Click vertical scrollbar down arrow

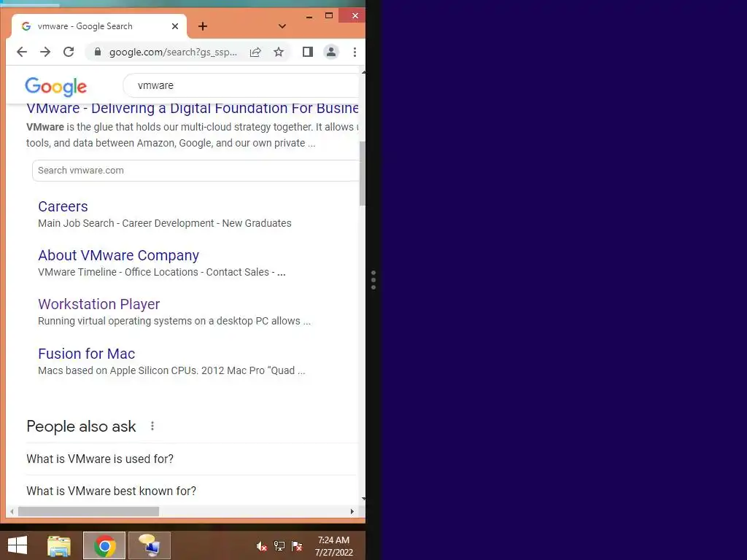tap(363, 499)
